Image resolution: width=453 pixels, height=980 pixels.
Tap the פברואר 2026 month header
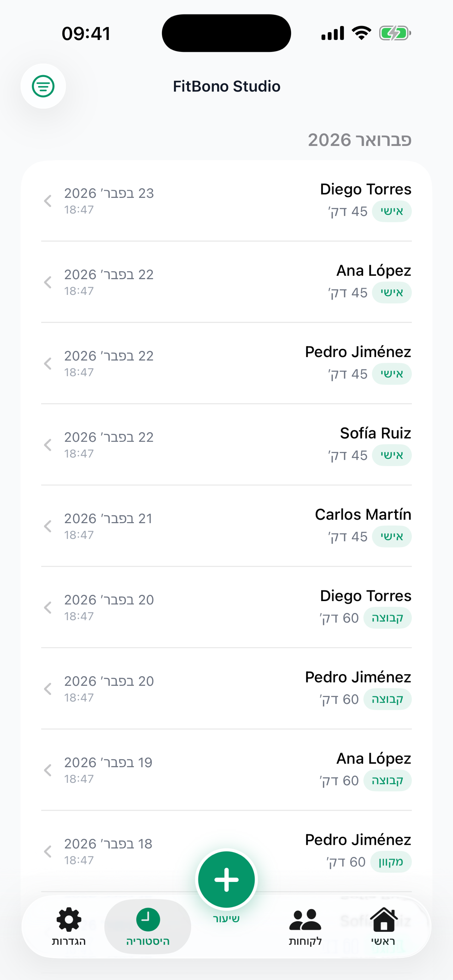(360, 140)
